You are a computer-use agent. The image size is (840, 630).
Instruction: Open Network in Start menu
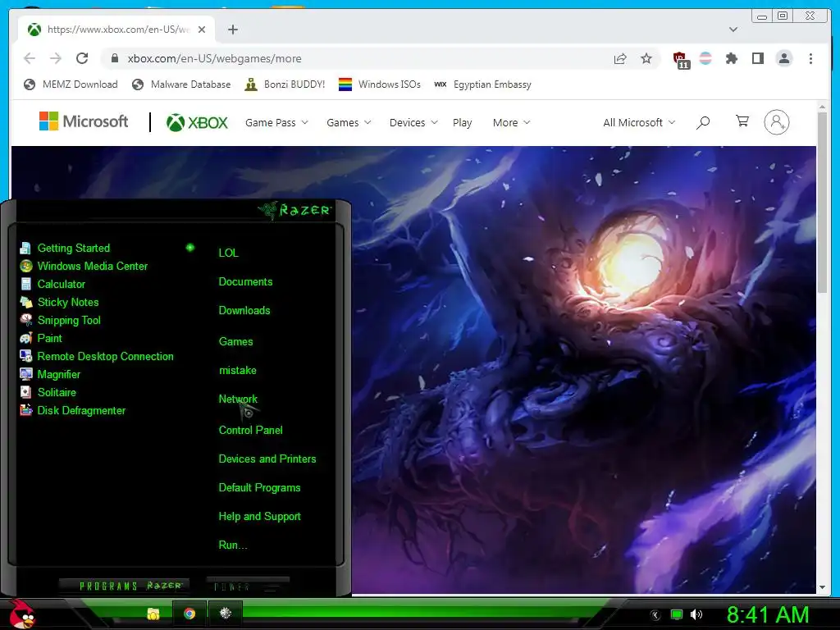(x=238, y=399)
